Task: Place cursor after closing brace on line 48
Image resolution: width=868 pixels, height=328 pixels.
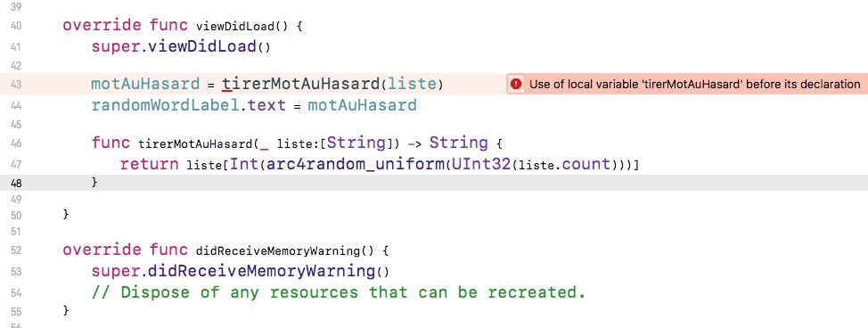Action: click(99, 182)
